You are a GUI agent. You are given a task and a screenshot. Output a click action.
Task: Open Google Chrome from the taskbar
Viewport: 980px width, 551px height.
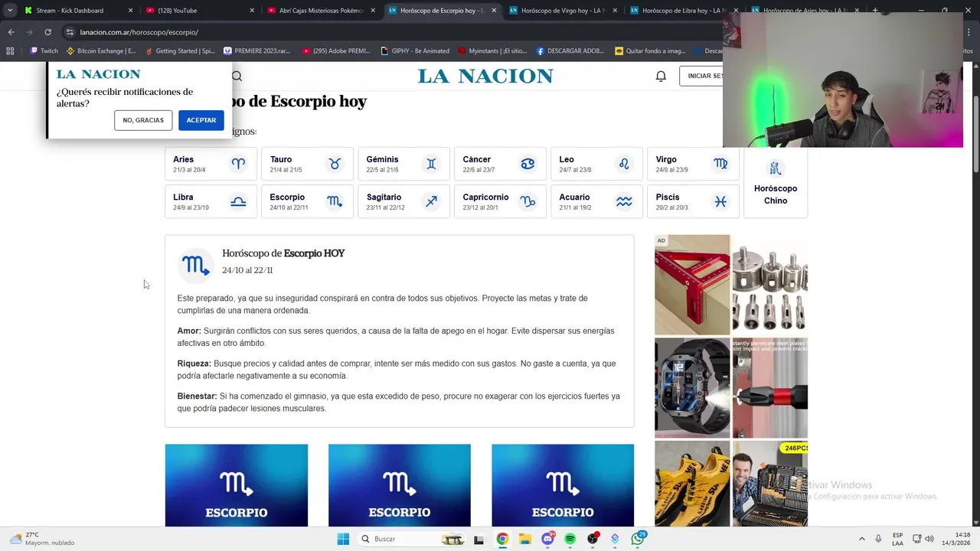click(x=502, y=539)
